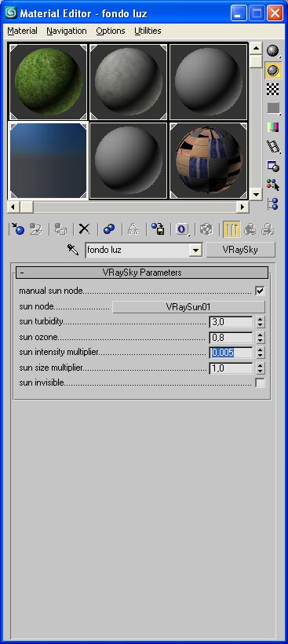Image resolution: width=288 pixels, height=644 pixels.
Task: Click the VRaySun01 sun node button
Action: [188, 306]
